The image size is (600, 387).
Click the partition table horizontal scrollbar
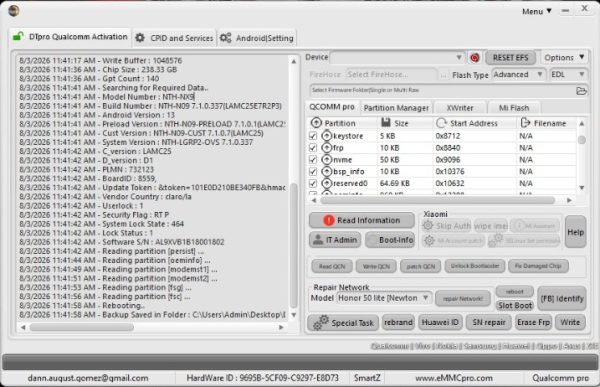[438, 200]
